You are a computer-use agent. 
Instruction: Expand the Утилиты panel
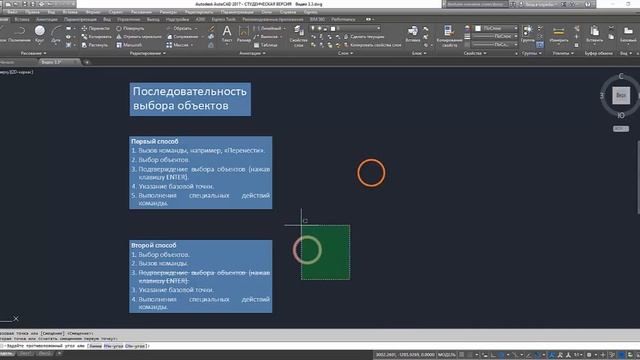(x=563, y=53)
